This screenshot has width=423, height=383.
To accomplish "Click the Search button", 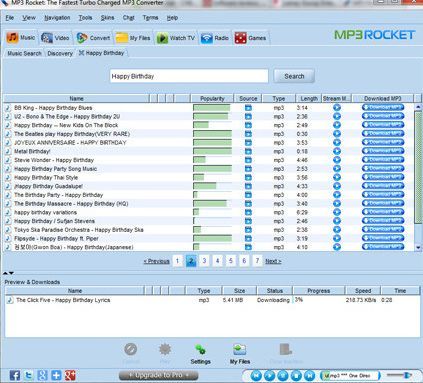I will point(294,76).
